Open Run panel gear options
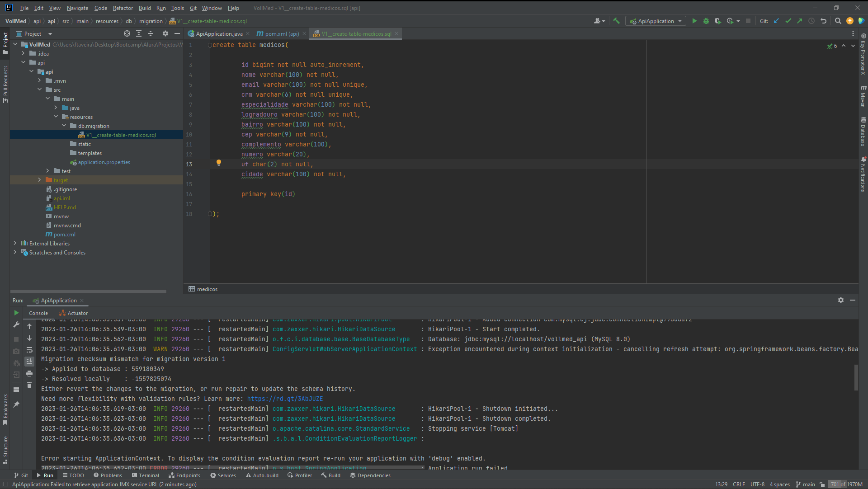 point(841,300)
